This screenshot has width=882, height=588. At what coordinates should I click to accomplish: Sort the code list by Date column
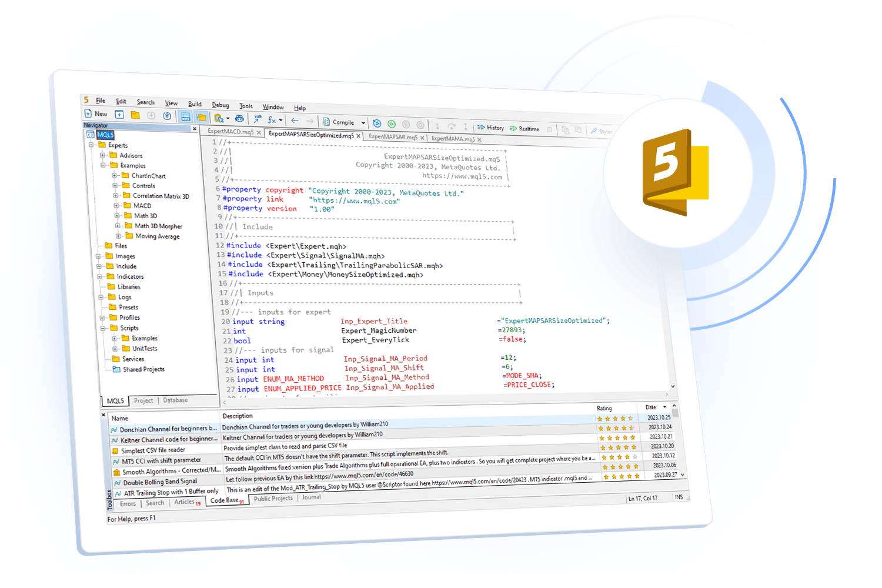coord(651,407)
